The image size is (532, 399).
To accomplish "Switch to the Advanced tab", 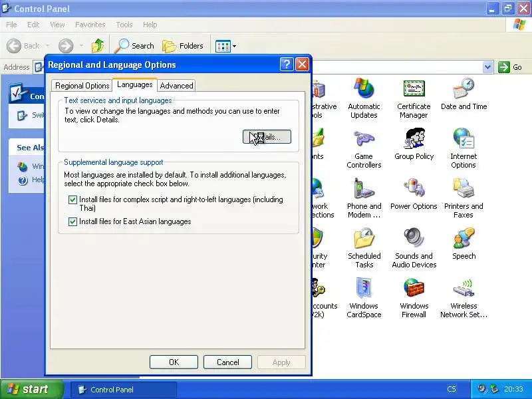I will [176, 86].
